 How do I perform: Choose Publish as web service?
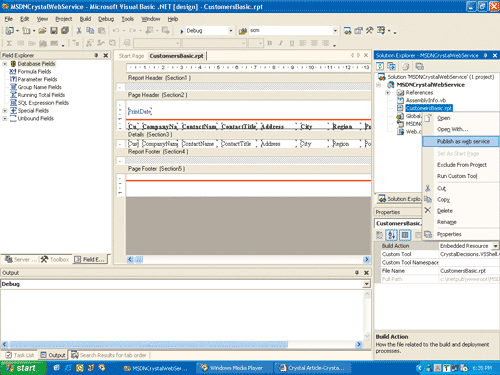pyautogui.click(x=461, y=142)
